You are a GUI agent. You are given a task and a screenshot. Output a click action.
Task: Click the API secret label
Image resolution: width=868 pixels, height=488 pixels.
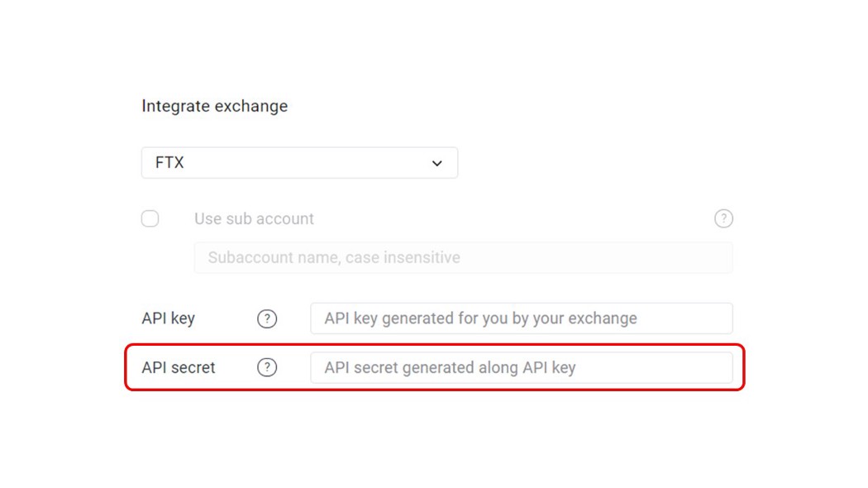tap(179, 368)
